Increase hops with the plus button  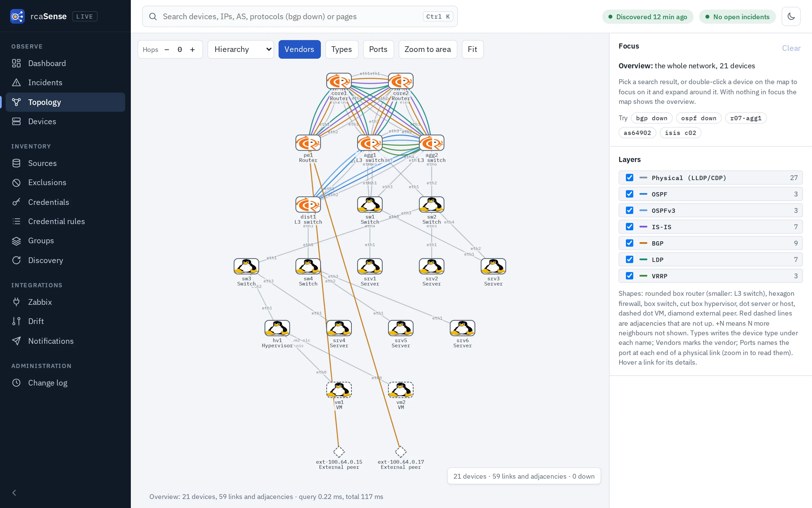(192, 50)
